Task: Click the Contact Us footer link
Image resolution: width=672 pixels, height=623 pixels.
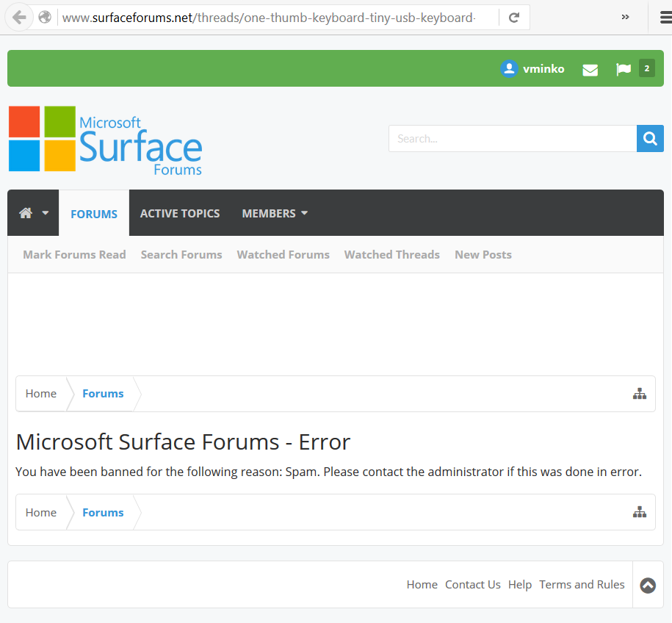Action: [x=472, y=585]
